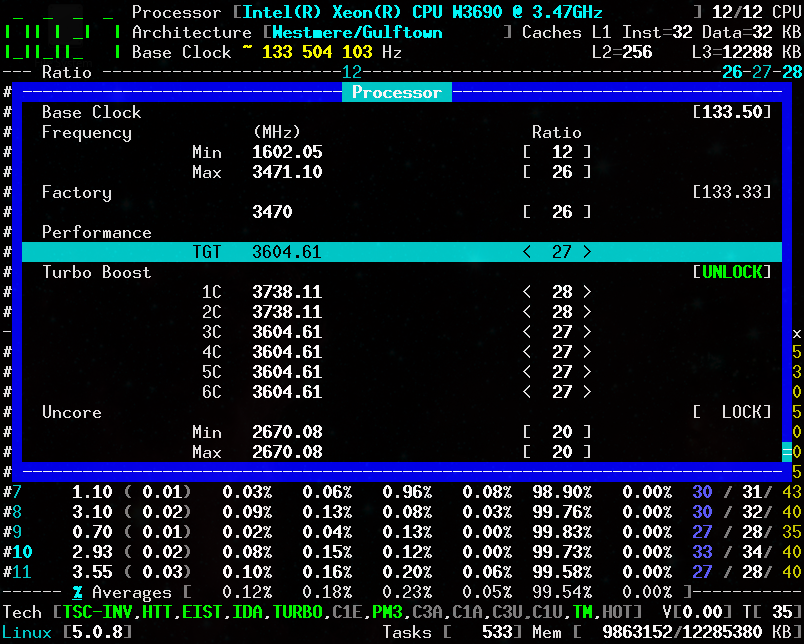804x644 pixels.
Task: Decrease Turbo Boost 1C ratio arrow
Action: 527,292
